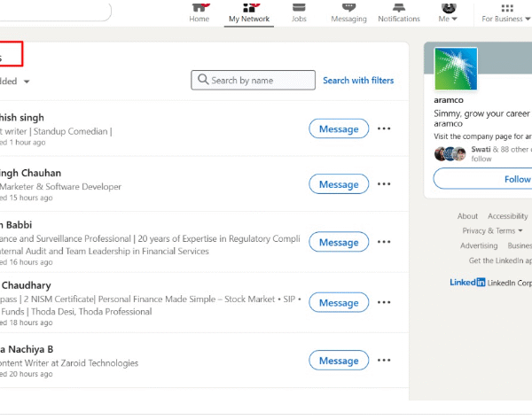
Task: Message the Standup Comedian connection
Action: pyautogui.click(x=339, y=128)
